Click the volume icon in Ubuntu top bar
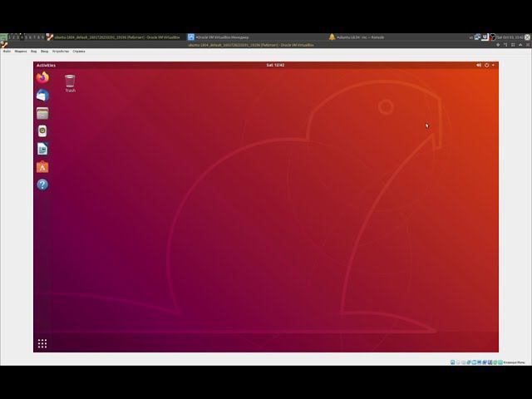532x399 pixels. [x=479, y=65]
